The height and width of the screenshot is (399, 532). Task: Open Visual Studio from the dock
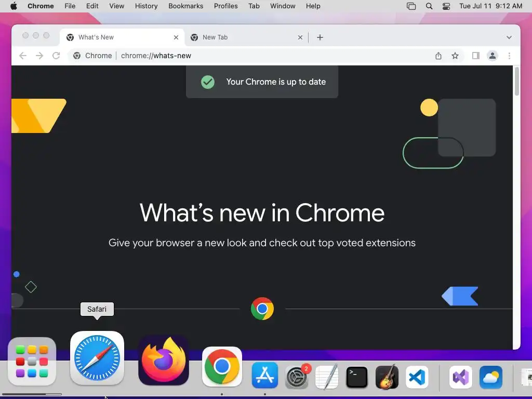461,377
